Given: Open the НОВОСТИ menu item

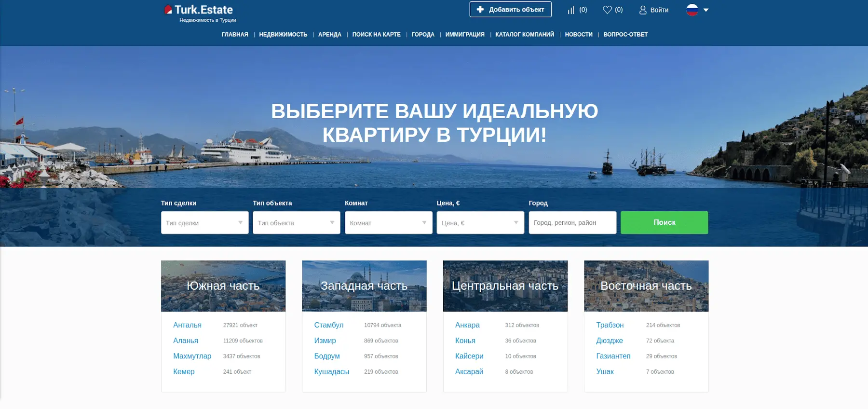Looking at the screenshot, I should tap(579, 35).
